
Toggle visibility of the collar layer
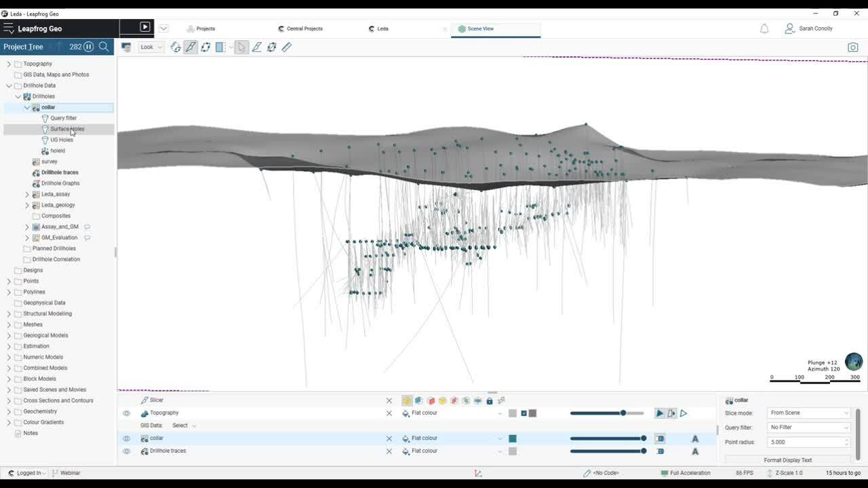click(126, 438)
